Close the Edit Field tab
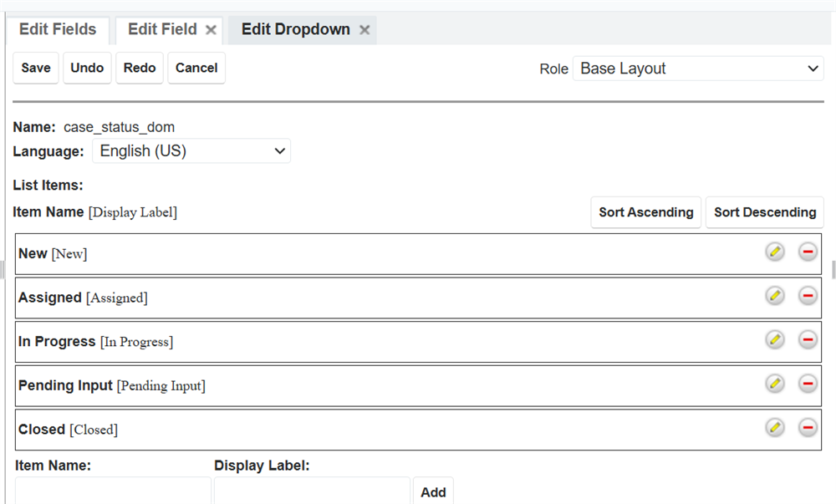836x504 pixels. [x=212, y=30]
